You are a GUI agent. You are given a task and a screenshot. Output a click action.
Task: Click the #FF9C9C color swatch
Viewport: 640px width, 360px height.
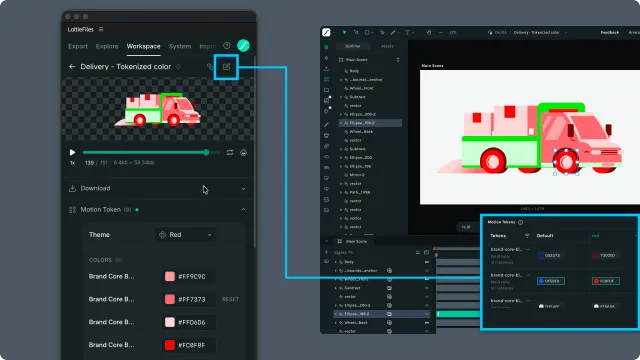coord(170,276)
